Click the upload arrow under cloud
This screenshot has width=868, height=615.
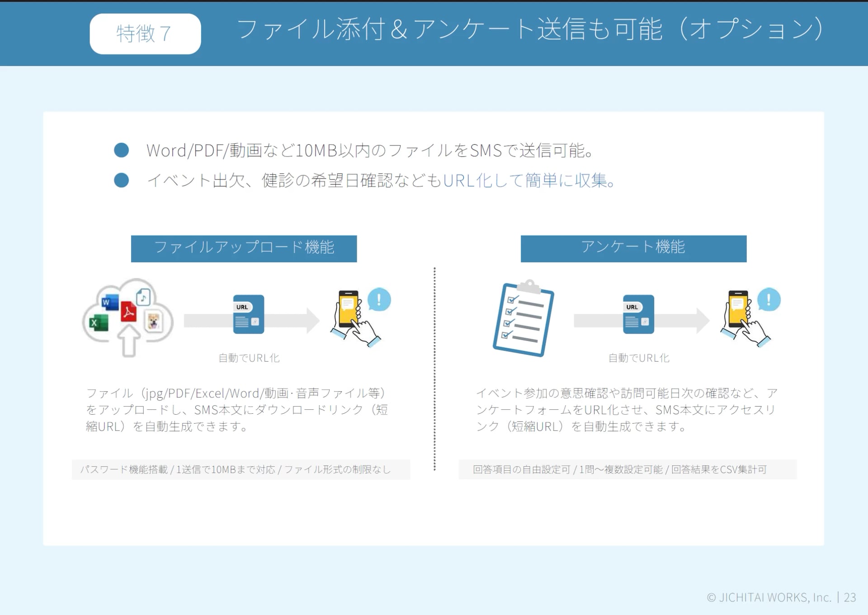tap(129, 341)
